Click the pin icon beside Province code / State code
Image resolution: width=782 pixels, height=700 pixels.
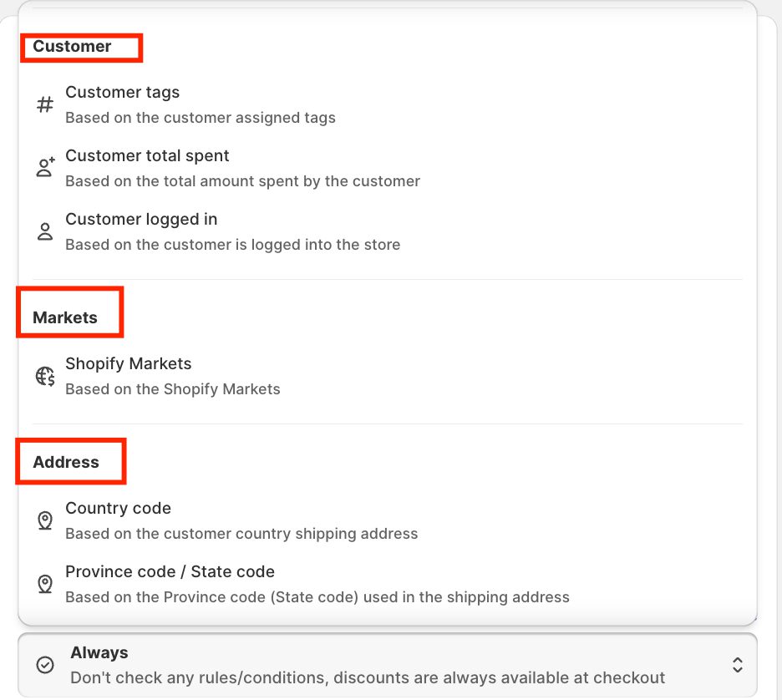pos(45,584)
